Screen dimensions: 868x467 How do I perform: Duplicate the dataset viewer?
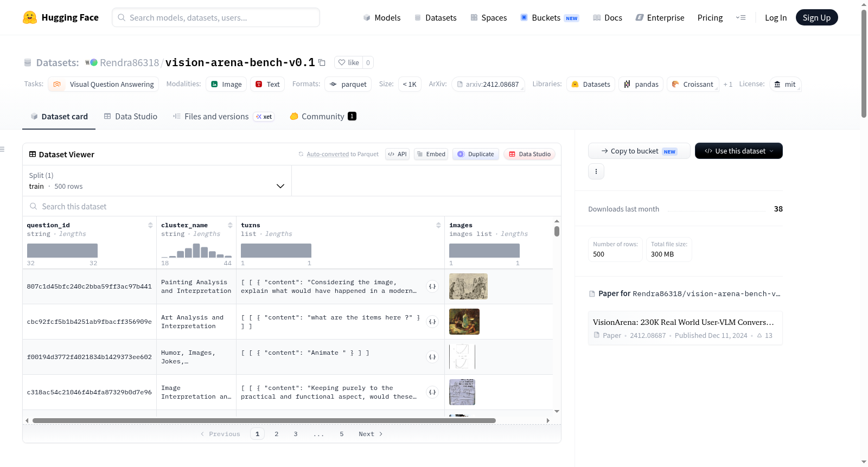tap(476, 154)
